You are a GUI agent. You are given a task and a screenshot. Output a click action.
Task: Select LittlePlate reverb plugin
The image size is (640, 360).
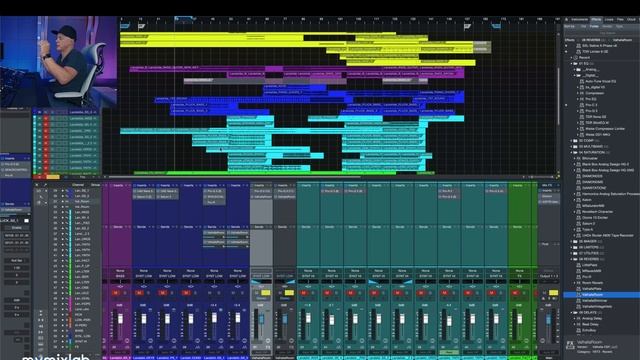coord(589,265)
